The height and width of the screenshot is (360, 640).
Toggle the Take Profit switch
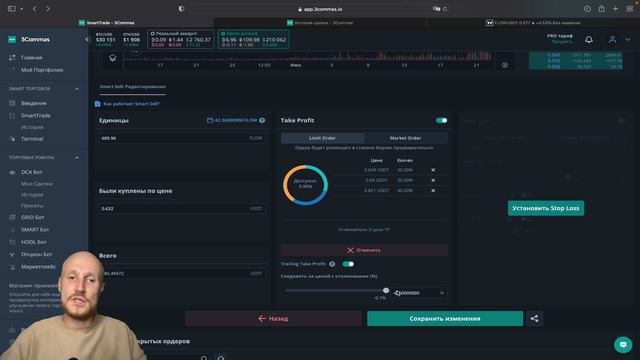click(x=441, y=120)
